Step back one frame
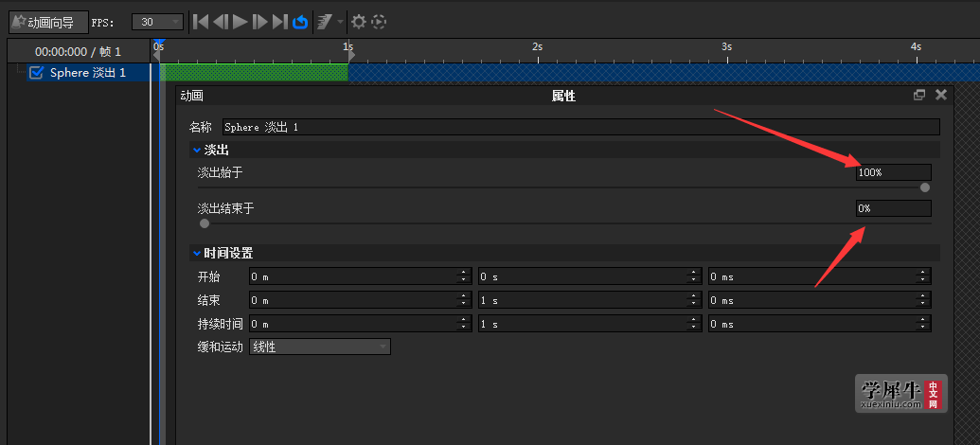This screenshot has width=980, height=445. (x=220, y=22)
